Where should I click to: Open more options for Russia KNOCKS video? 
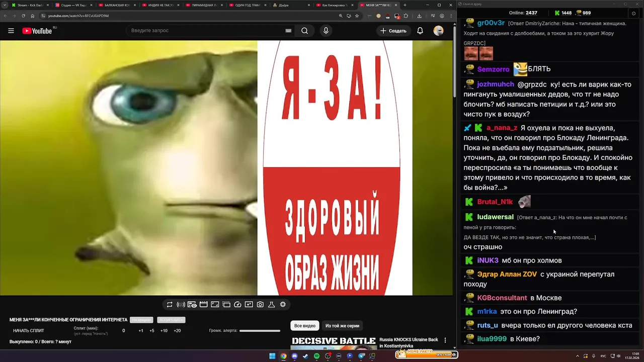[x=445, y=340]
